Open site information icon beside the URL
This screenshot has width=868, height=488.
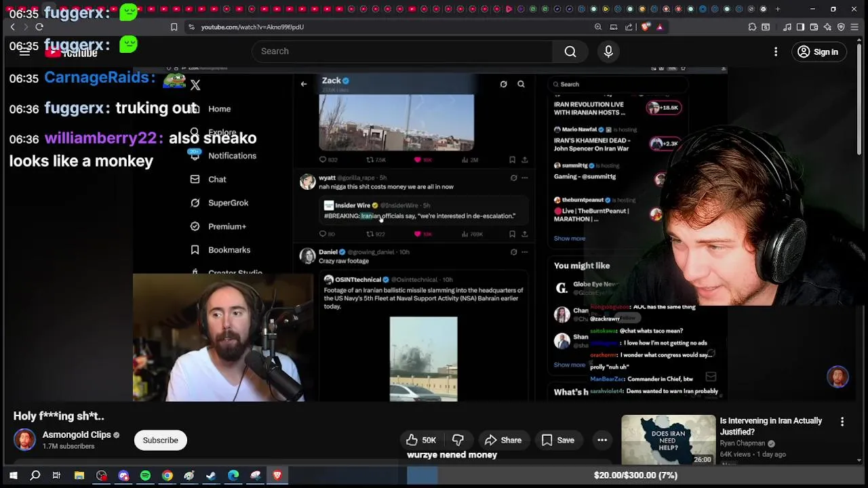191,27
